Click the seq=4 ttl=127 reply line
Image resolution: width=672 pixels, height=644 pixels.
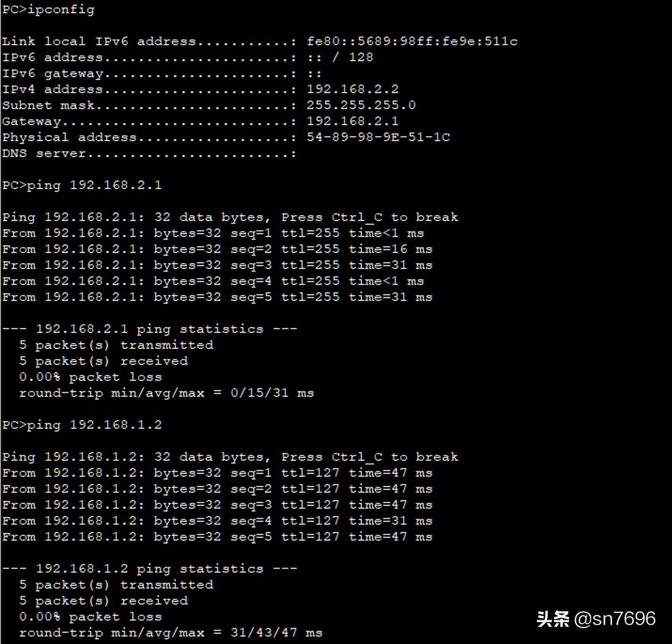217,521
